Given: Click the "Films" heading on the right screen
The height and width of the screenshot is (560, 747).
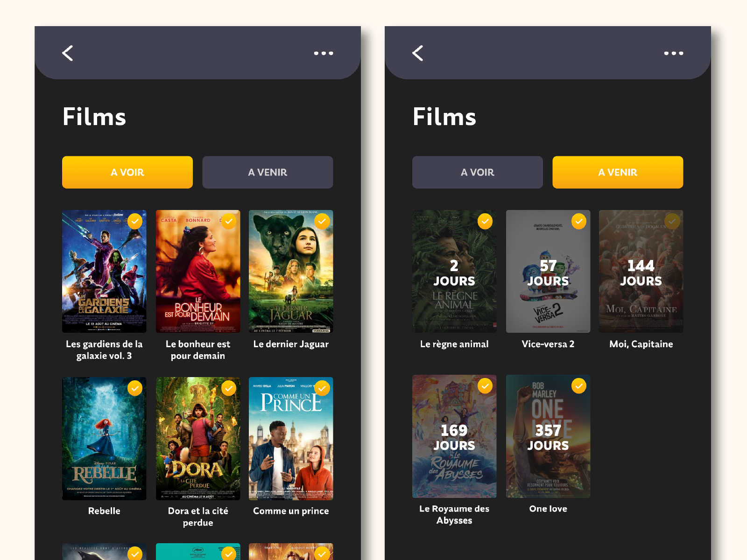Looking at the screenshot, I should (x=444, y=117).
